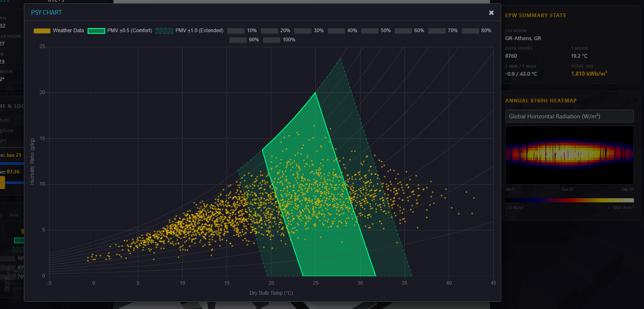
Task: Click the 30% legend swatch
Action: (303, 31)
